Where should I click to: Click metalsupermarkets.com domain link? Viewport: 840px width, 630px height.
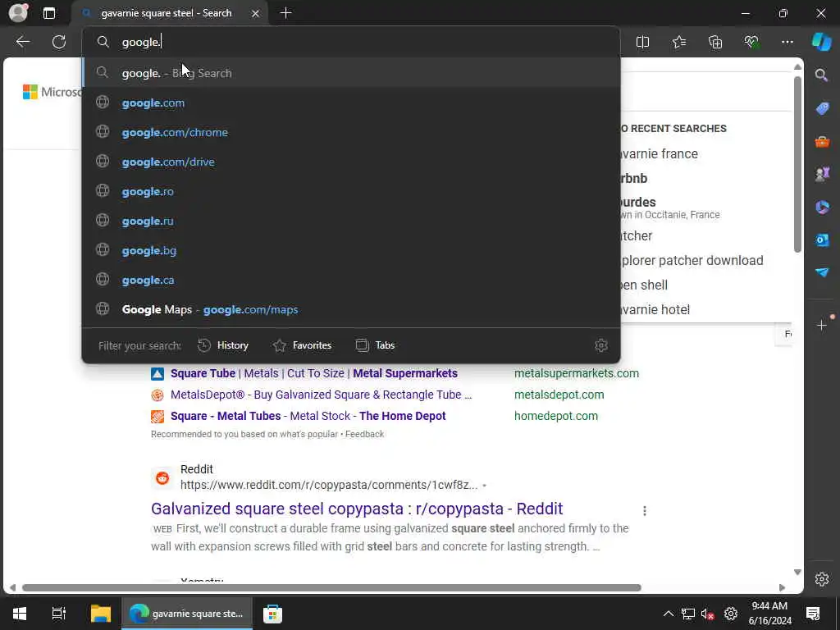pyautogui.click(x=577, y=373)
